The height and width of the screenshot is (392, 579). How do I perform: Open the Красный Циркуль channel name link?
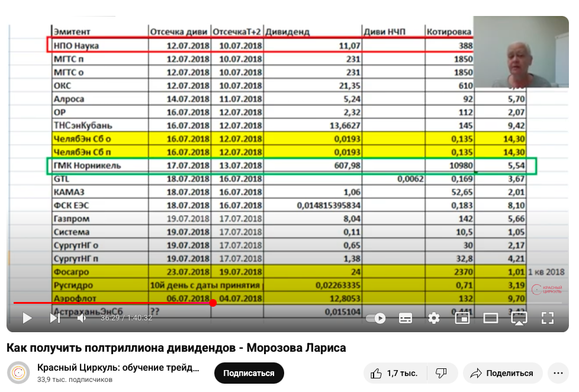pos(118,368)
